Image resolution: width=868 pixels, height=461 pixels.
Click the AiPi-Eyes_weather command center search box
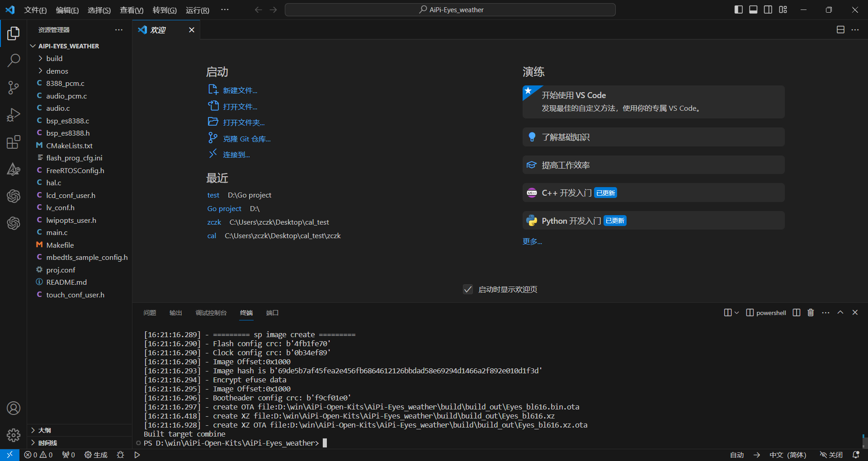[x=450, y=9]
